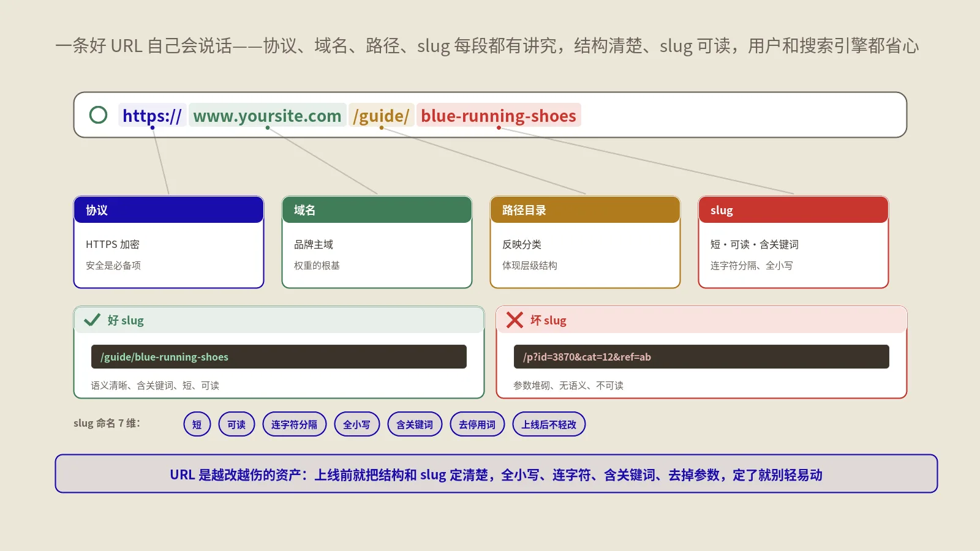Screen dimensions: 980x551
Task: Click the text 连字符分隔、全小写 in slug card
Action: pos(752,265)
